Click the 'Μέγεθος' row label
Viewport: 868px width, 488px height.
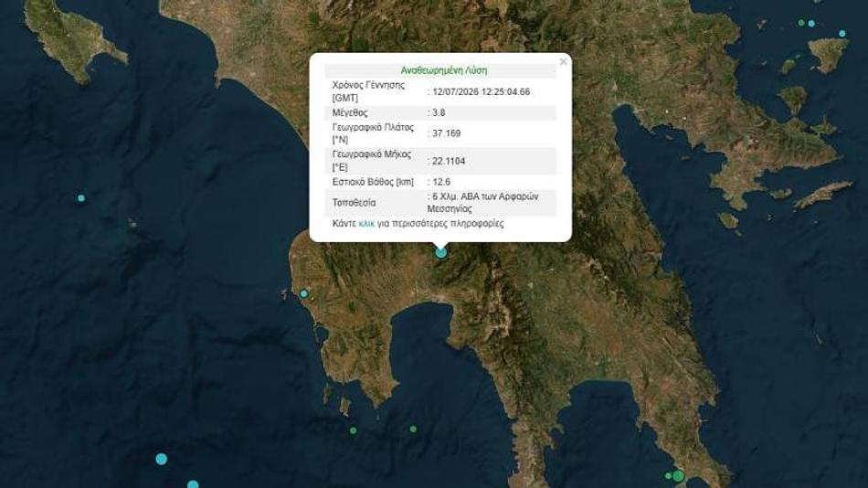point(350,112)
